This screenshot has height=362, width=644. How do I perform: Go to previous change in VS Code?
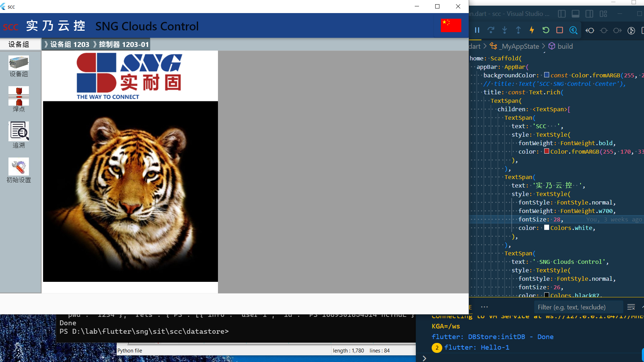[590, 30]
